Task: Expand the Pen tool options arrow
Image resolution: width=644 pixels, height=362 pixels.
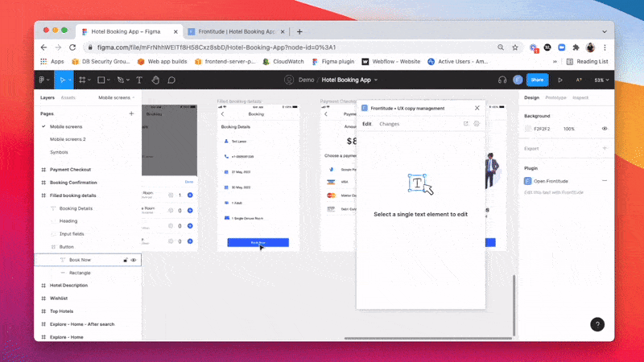Action: tap(128, 80)
